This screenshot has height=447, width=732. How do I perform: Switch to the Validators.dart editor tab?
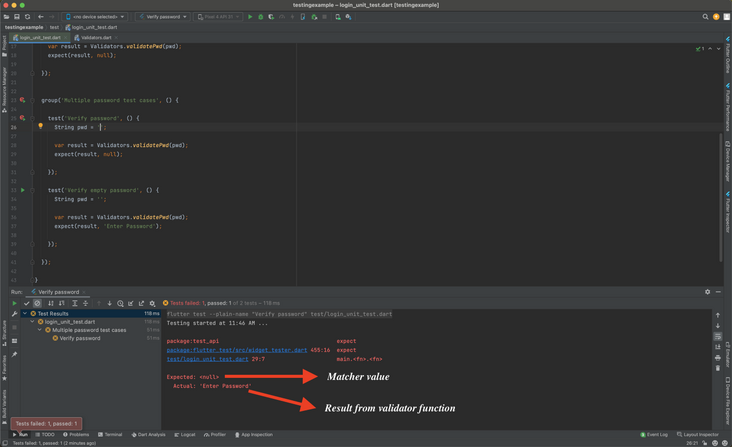point(96,38)
